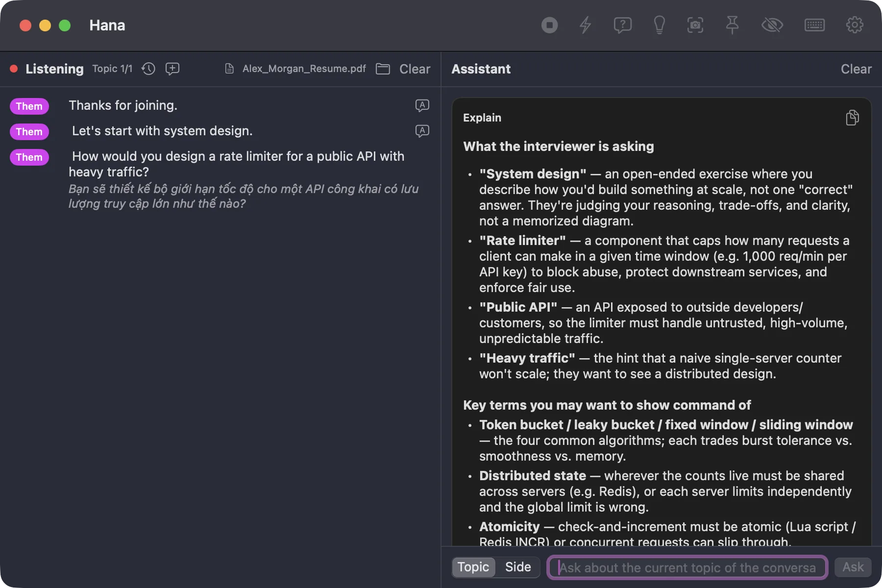Click the 'Them' tag beside 'Thanks for joining.'
This screenshot has width=882, height=588.
pos(29,106)
